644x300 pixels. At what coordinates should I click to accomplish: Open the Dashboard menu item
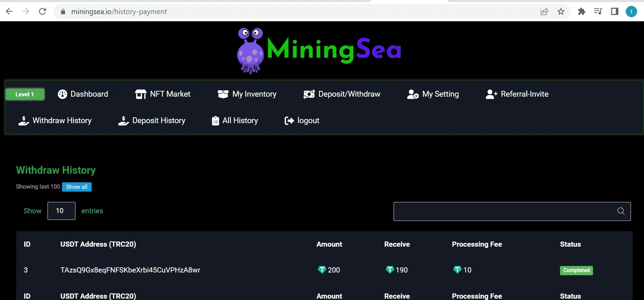[x=83, y=94]
